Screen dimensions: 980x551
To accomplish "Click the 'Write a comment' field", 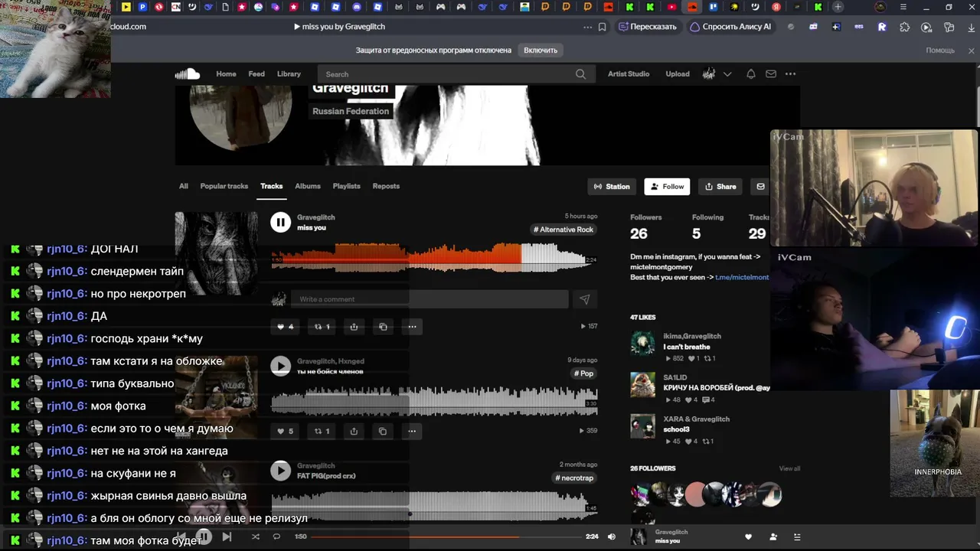I will [430, 299].
